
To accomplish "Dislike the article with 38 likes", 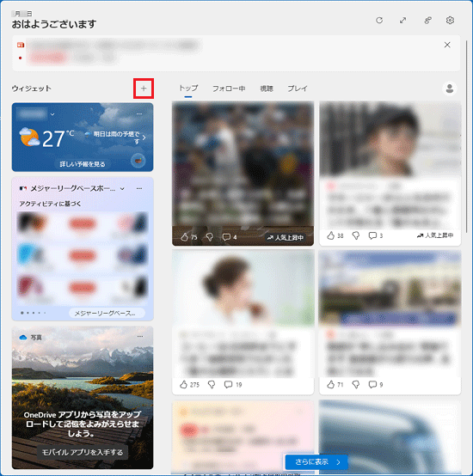I will click(x=356, y=235).
